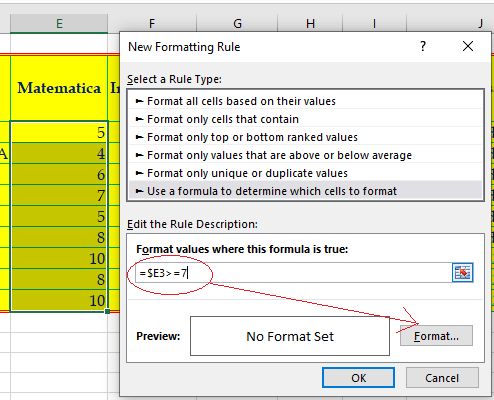The image size is (494, 400).
Task: Select column E header in the spreadsheet
Action: point(59,24)
